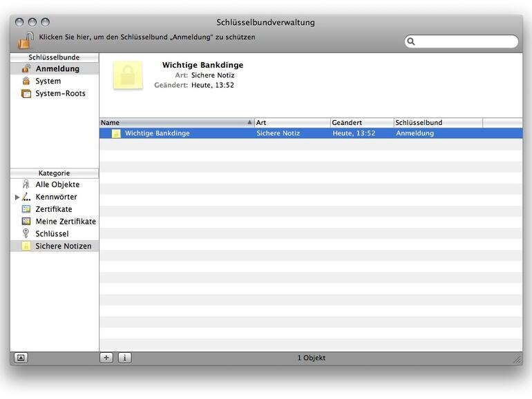Screen dimensions: 532x399
Task: Click the large secure note preview icon
Action: 128,75
